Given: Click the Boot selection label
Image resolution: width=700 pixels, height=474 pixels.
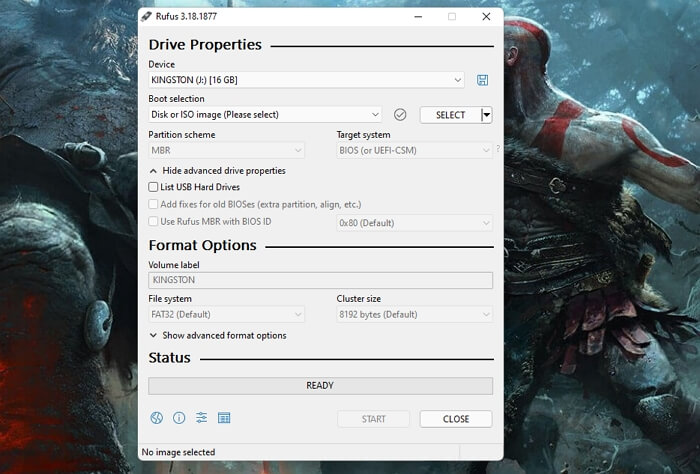Looking at the screenshot, I should click(176, 99).
